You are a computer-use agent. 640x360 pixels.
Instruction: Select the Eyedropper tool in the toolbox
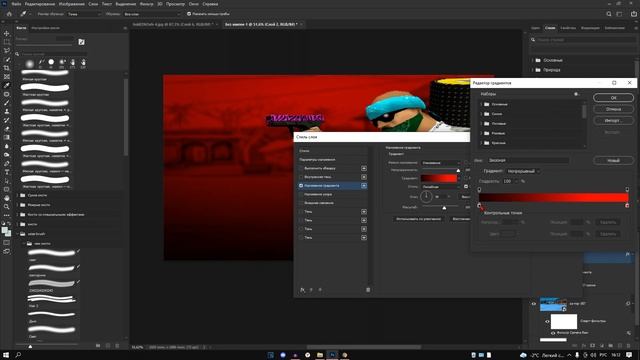pos(7,85)
